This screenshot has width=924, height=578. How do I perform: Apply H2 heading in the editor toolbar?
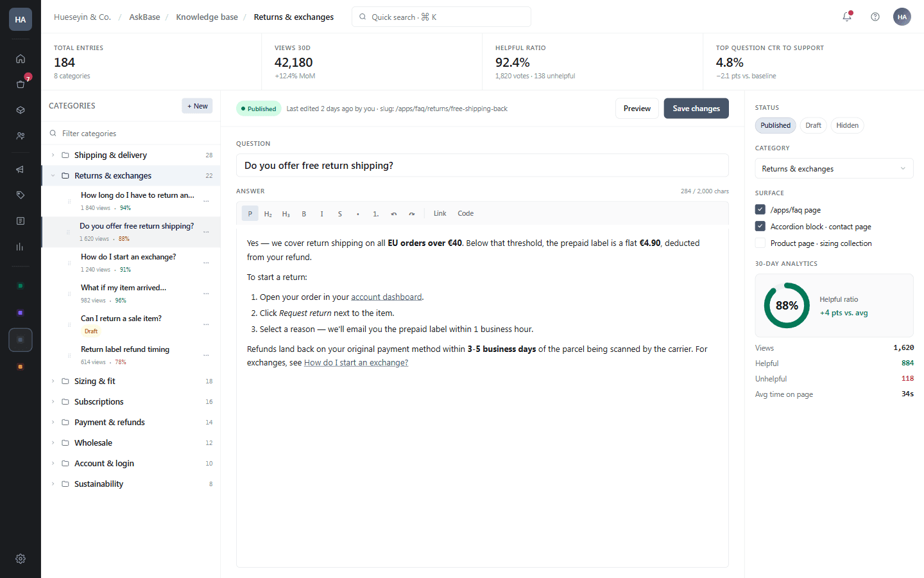pyautogui.click(x=268, y=214)
